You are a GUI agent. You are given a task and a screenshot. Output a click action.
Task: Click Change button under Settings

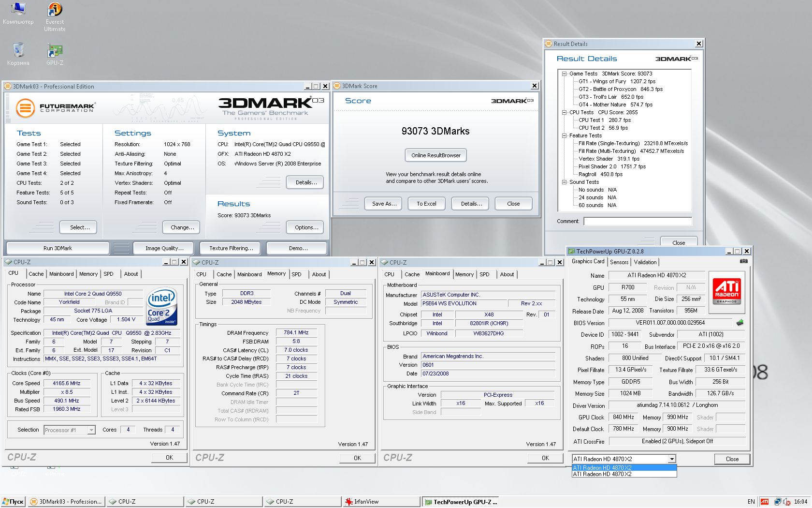coord(182,227)
